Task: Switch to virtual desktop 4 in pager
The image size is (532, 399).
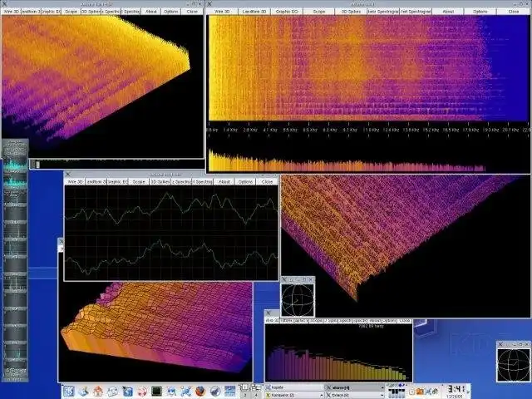Action: (x=255, y=396)
